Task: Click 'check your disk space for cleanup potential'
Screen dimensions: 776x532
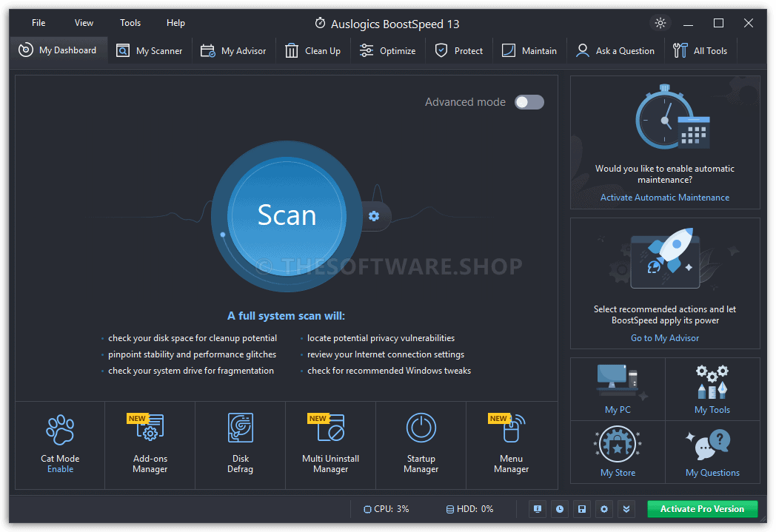Action: click(193, 338)
